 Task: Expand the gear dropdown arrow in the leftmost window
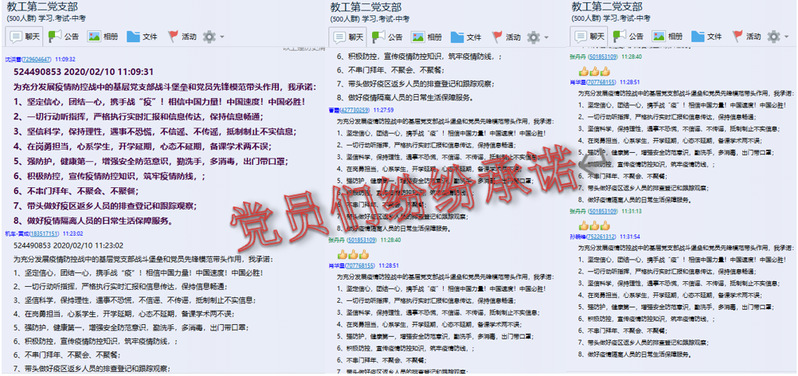pyautogui.click(x=222, y=37)
